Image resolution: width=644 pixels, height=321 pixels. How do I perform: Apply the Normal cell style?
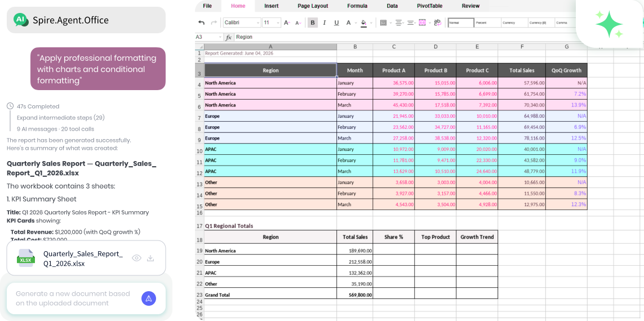[460, 23]
